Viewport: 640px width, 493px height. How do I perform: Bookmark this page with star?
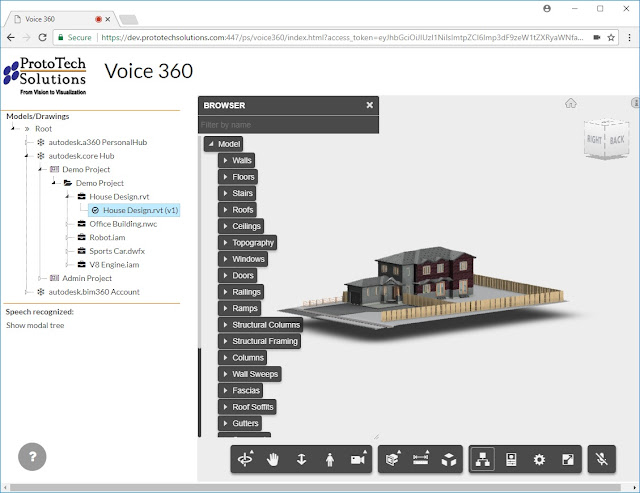click(611, 38)
